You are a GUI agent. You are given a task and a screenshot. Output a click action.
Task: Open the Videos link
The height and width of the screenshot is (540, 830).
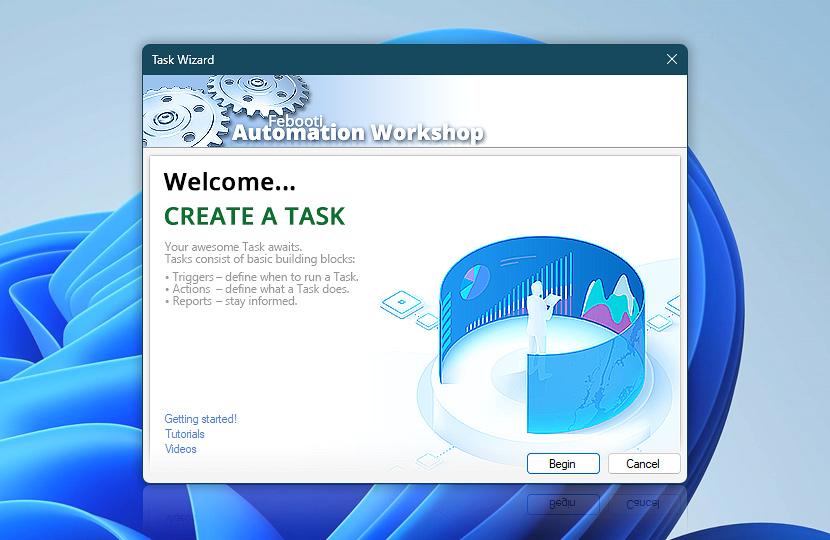pyautogui.click(x=181, y=449)
